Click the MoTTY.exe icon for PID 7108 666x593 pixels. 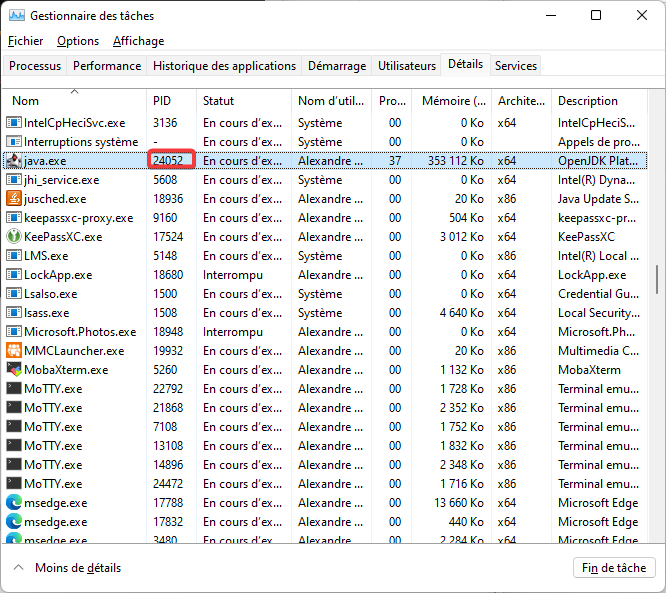coord(14,426)
